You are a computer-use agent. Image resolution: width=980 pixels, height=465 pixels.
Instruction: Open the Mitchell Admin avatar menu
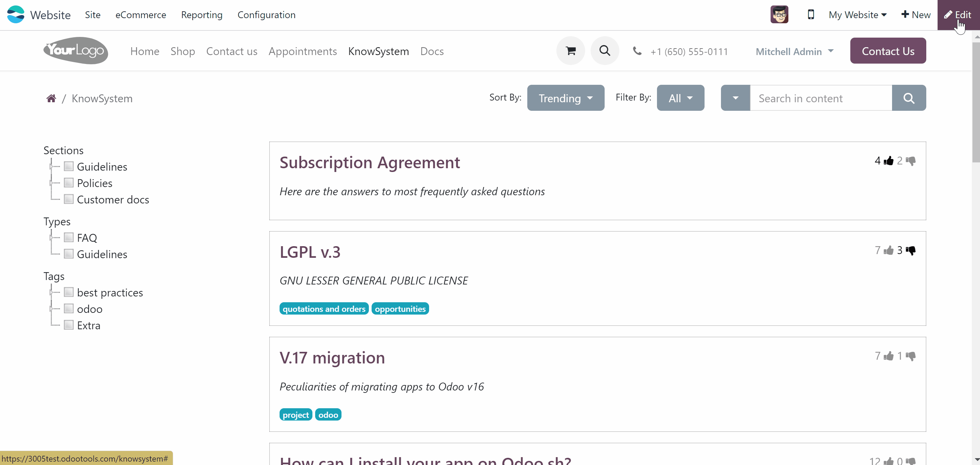[x=779, y=14]
